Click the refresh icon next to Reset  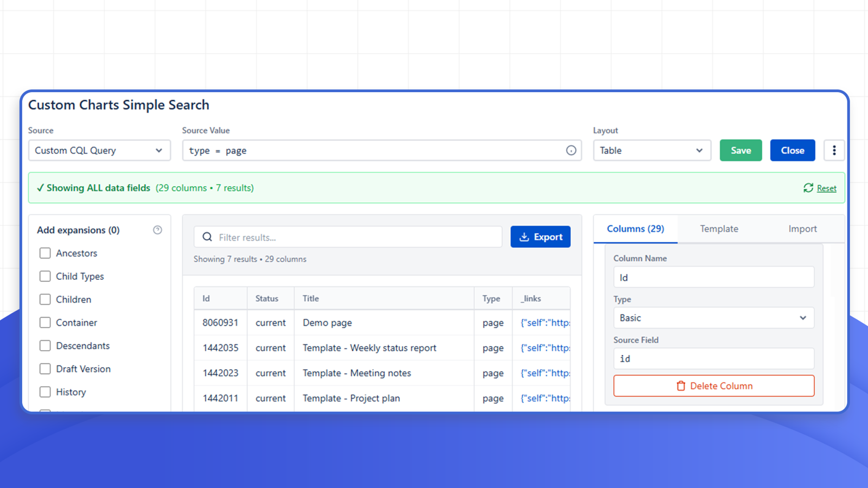coord(808,188)
